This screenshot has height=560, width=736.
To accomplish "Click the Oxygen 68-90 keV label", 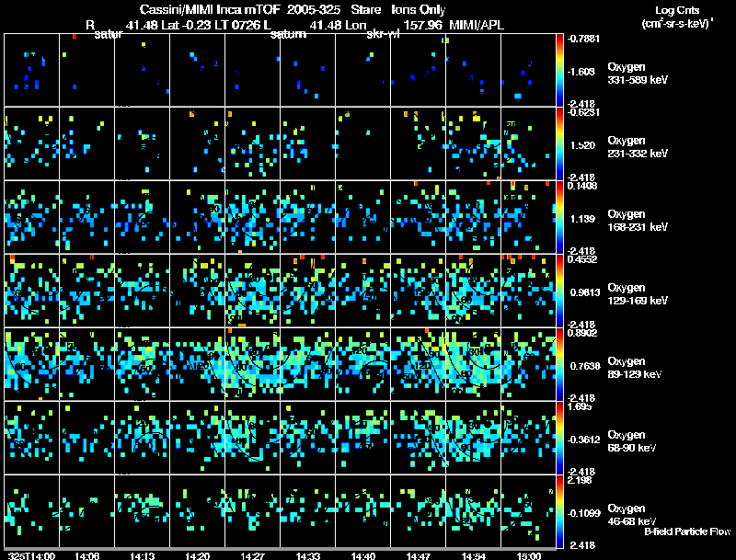I will pyautogui.click(x=631, y=440).
